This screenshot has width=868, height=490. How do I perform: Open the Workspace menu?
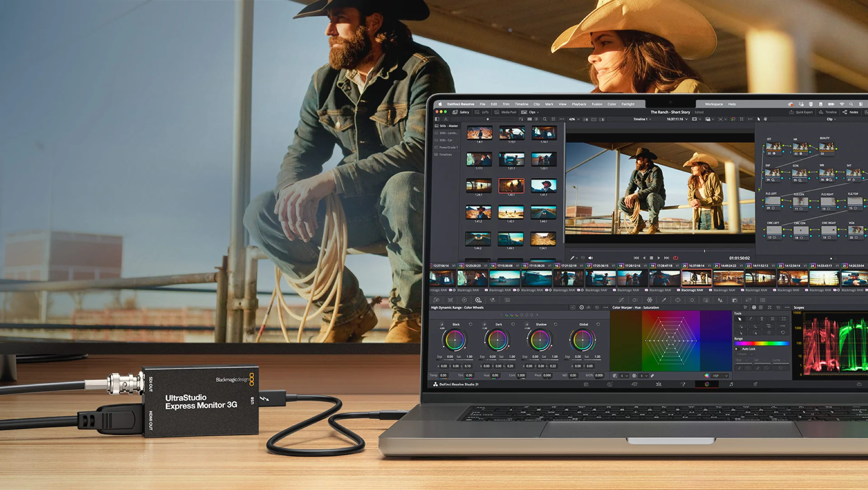pyautogui.click(x=714, y=104)
